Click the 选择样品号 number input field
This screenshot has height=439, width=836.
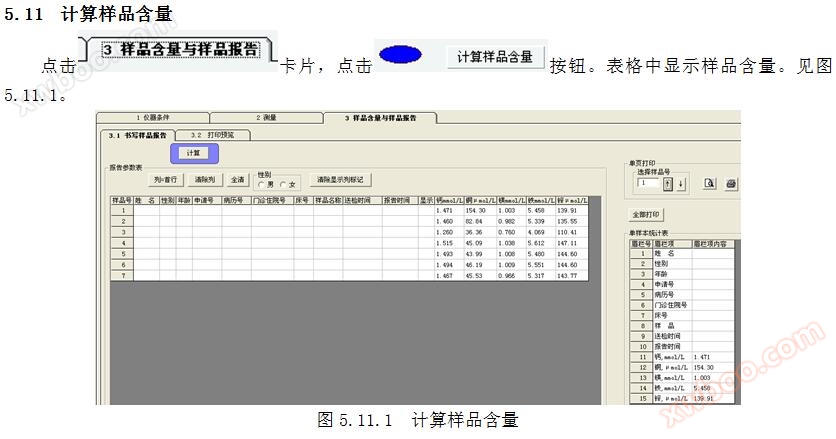click(647, 183)
